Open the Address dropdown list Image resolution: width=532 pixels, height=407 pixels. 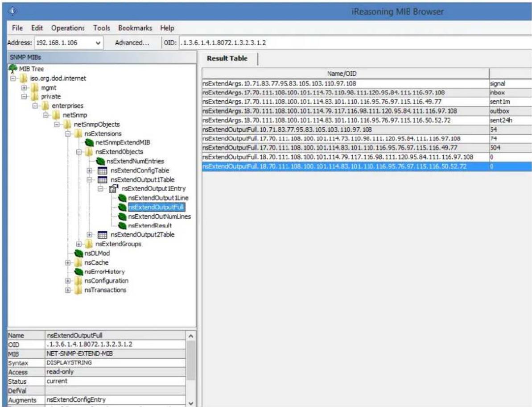98,43
